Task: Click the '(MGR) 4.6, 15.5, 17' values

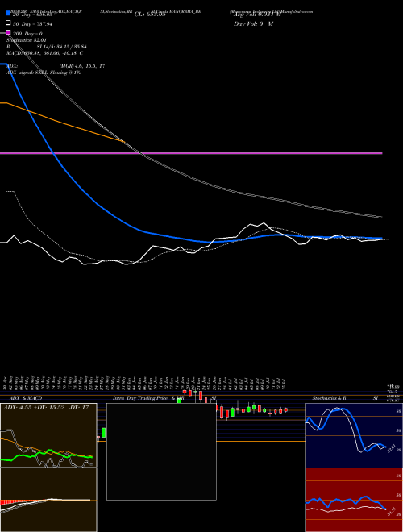Action: click(82, 66)
